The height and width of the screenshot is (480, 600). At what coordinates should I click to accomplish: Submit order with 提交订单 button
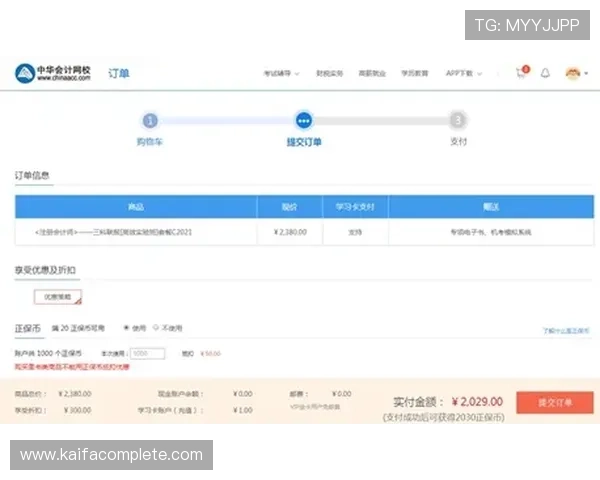pyautogui.click(x=555, y=402)
